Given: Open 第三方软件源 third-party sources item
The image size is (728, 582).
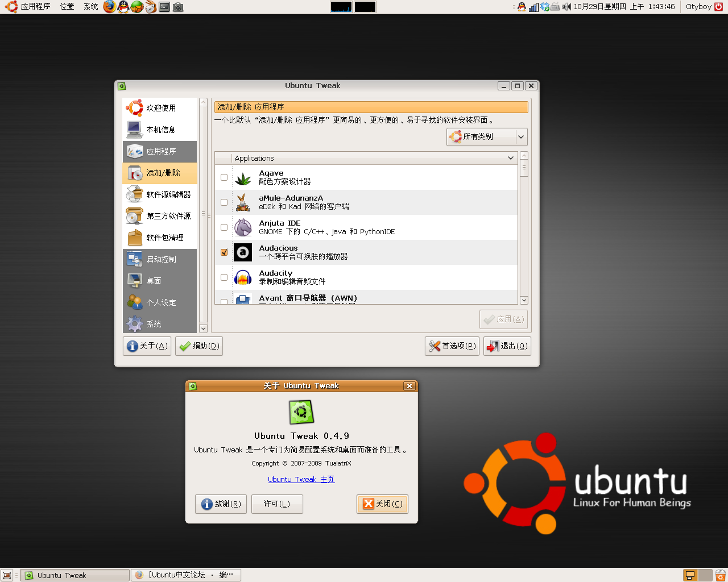Looking at the screenshot, I should 160,216.
